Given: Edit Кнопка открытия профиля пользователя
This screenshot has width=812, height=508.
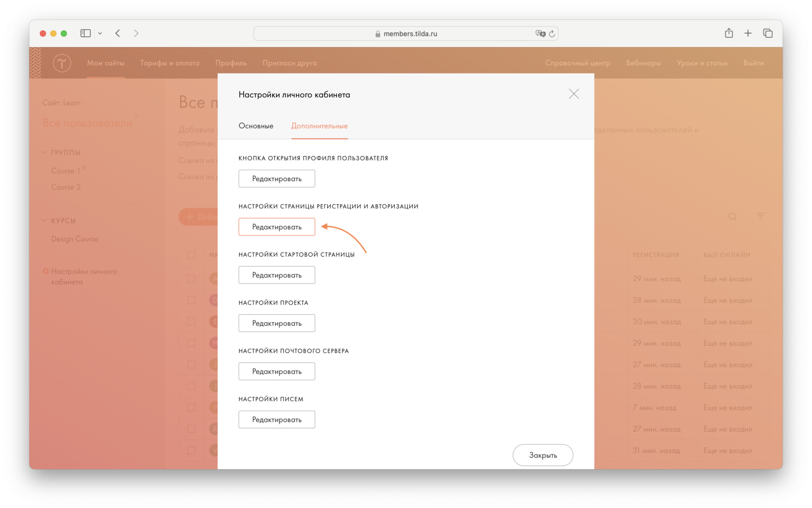Looking at the screenshot, I should [277, 179].
